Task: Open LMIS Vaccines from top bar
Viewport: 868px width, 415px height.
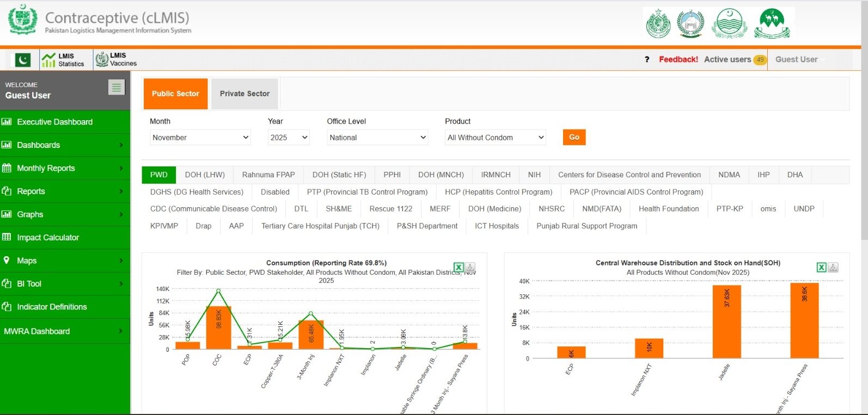Action: tap(117, 60)
